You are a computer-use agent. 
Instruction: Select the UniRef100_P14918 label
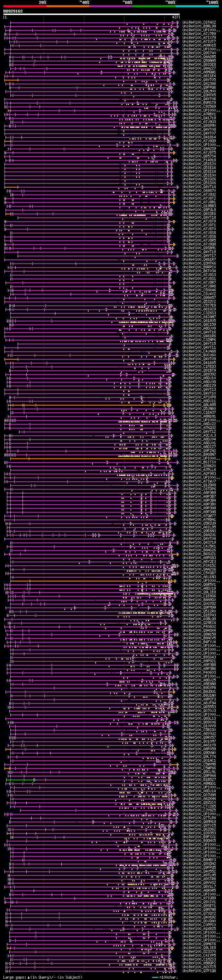199,160
